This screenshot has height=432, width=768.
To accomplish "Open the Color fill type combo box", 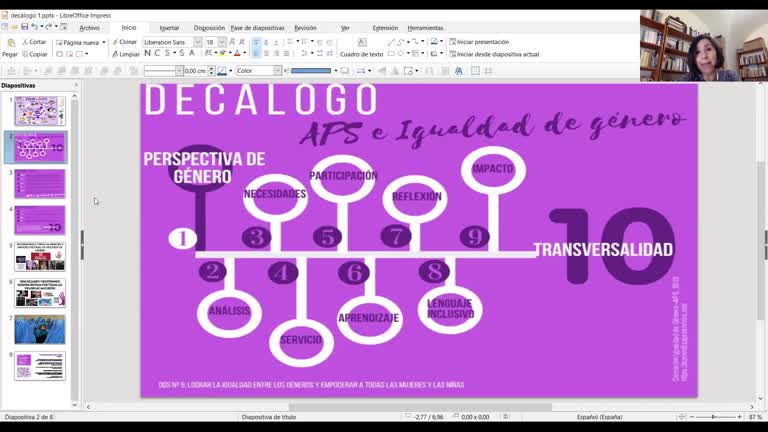I will tap(259, 71).
